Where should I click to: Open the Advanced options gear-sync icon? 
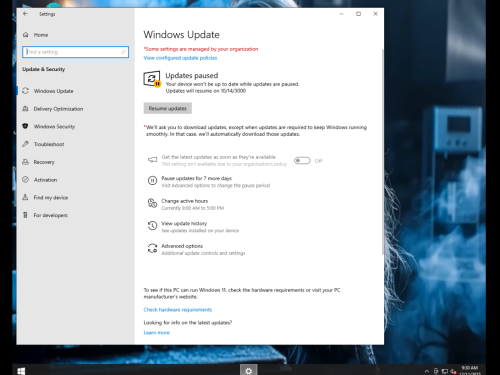(x=152, y=248)
